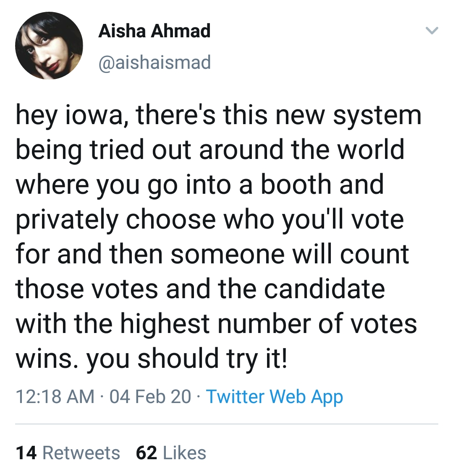Viewport: 453px width, 476px height.
Task: Click the tweet body text about iowa
Action: pyautogui.click(x=218, y=237)
